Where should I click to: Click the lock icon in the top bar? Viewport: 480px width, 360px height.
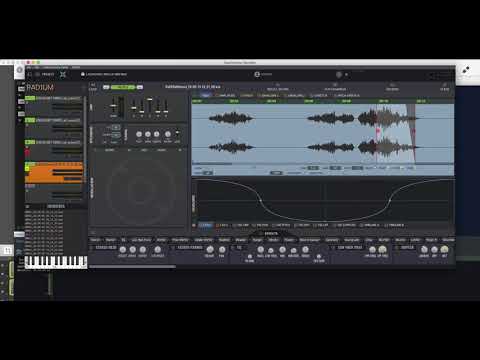pos(83,74)
